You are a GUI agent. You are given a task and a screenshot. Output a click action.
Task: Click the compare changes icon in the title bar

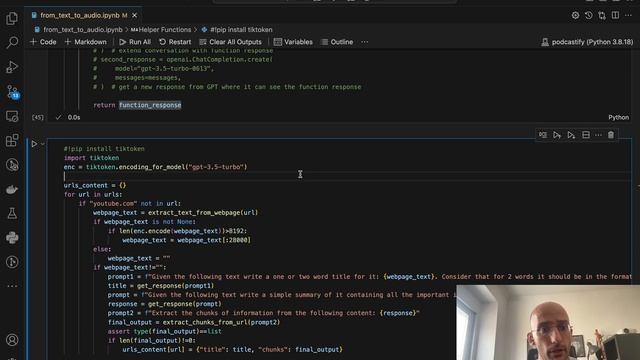(x=602, y=16)
